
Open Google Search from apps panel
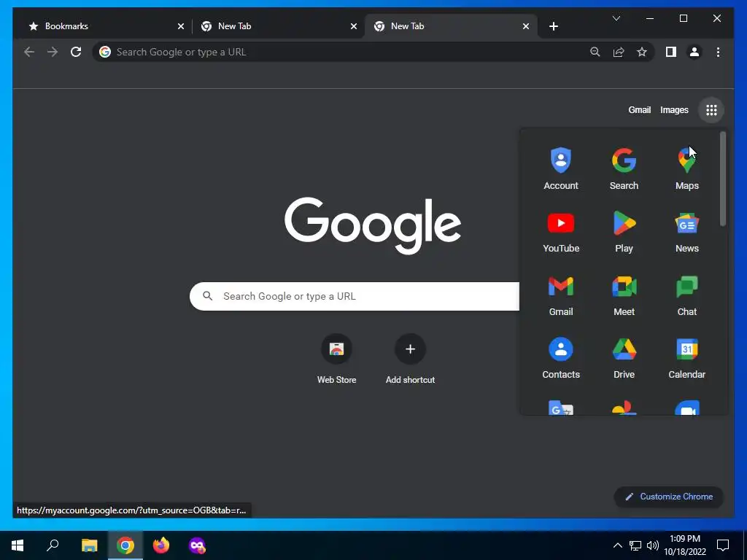(x=624, y=168)
